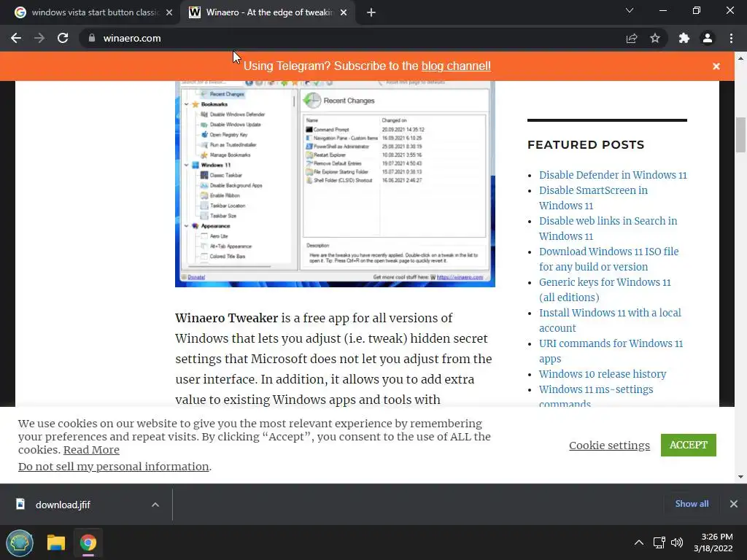The height and width of the screenshot is (560, 747).
Task: Accept all cookies with ACCEPT button
Action: click(x=689, y=445)
